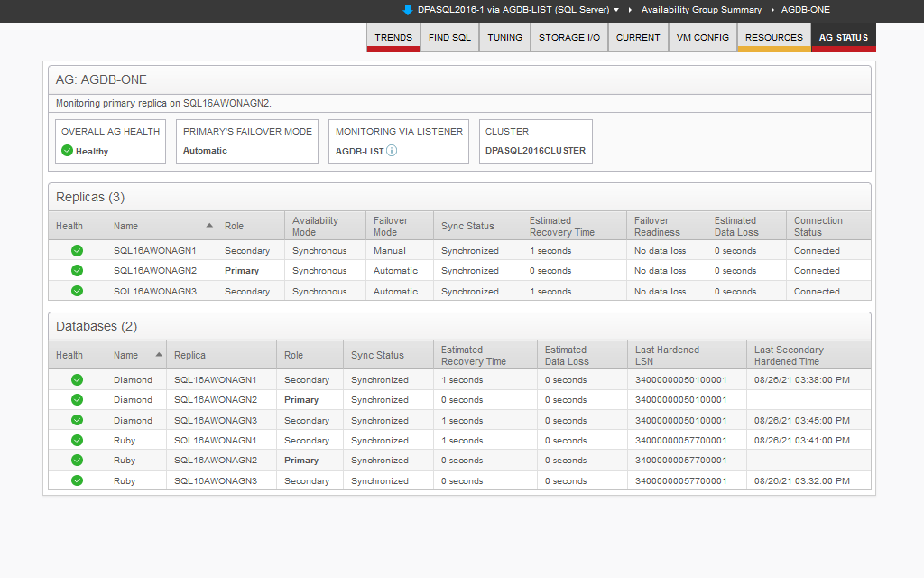Click the blue download arrow icon in breadcrumb
Image resolution: width=924 pixels, height=578 pixels.
point(408,10)
